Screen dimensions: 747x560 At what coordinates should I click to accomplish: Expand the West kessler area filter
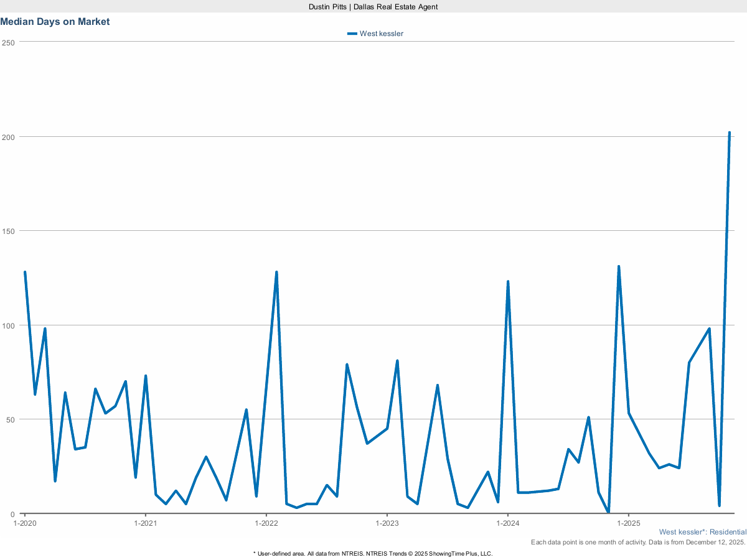tap(679, 532)
